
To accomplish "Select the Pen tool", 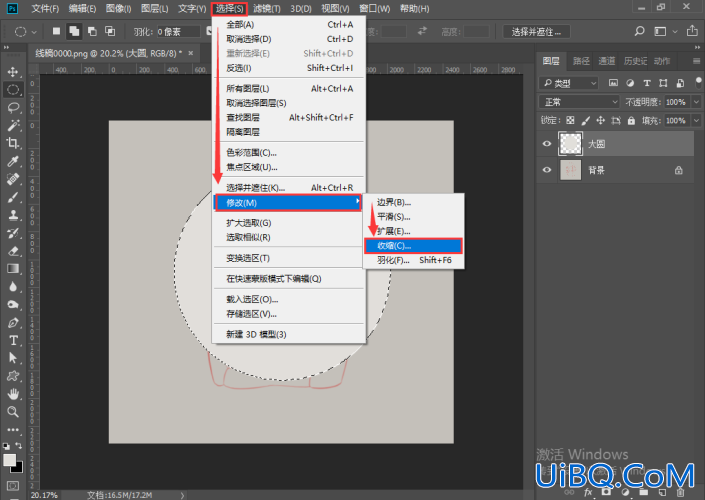I will tap(13, 322).
